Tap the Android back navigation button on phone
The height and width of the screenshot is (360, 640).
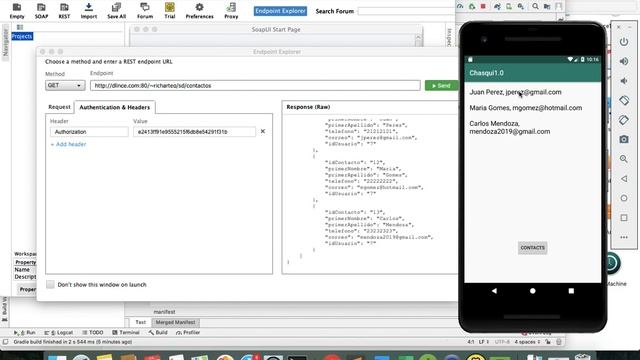(494, 291)
